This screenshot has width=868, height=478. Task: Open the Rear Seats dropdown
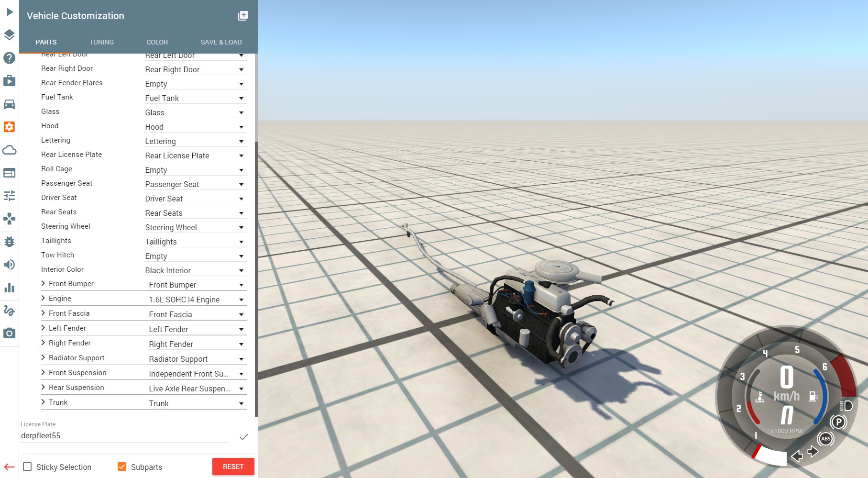coord(195,213)
